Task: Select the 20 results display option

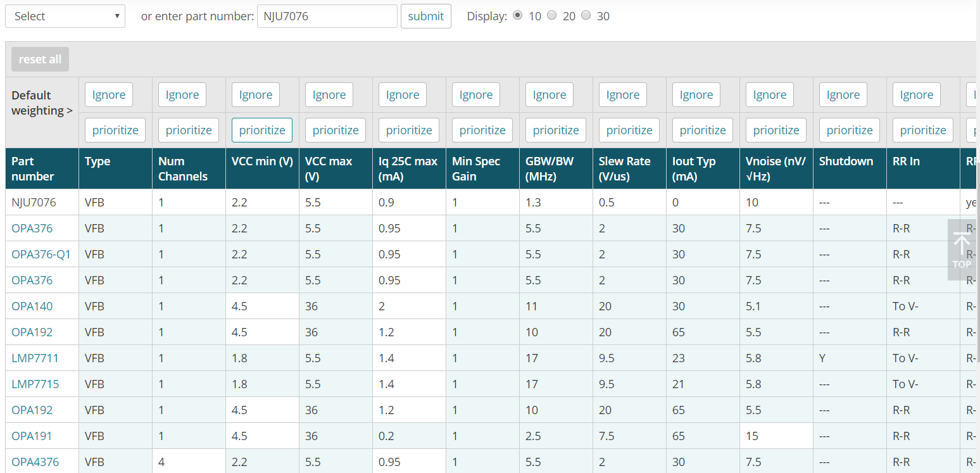Action: click(x=552, y=16)
